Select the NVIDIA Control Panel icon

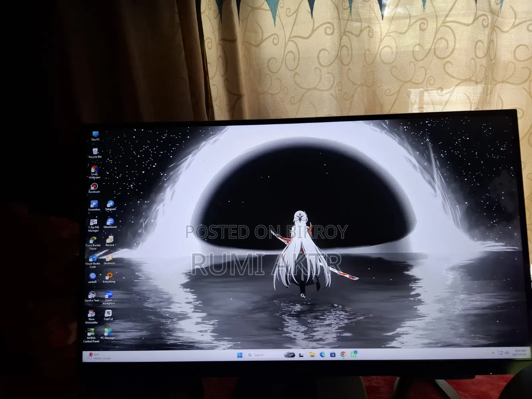(91, 335)
